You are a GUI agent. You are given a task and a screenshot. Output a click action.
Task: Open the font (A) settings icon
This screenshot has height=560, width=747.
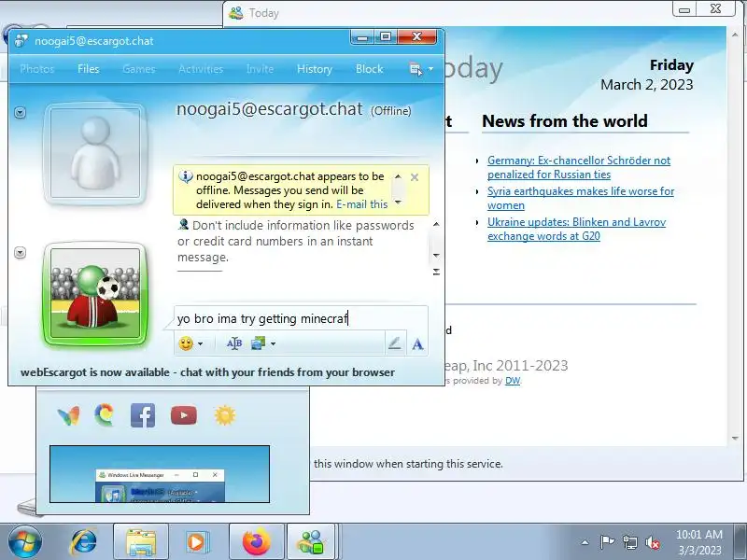pyautogui.click(x=417, y=343)
